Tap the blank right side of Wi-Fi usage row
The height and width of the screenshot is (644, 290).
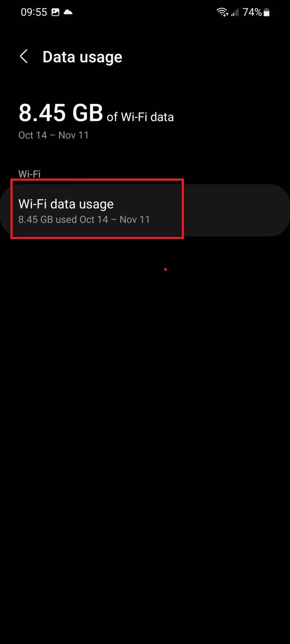click(x=237, y=210)
